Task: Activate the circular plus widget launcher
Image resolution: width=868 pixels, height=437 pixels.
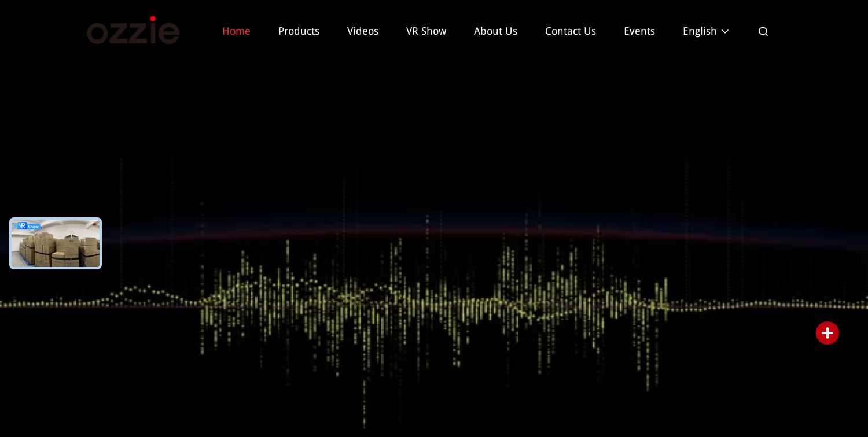Action: pos(827,333)
